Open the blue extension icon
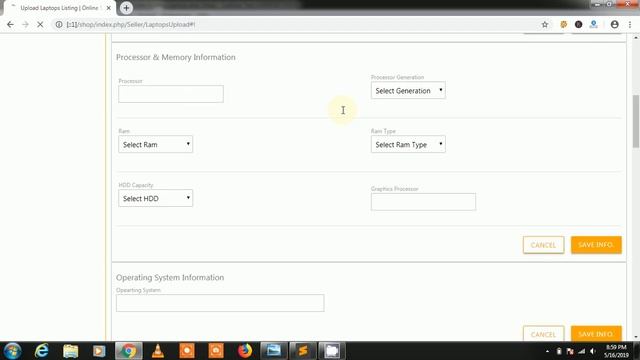The image size is (640, 360). pos(593,24)
